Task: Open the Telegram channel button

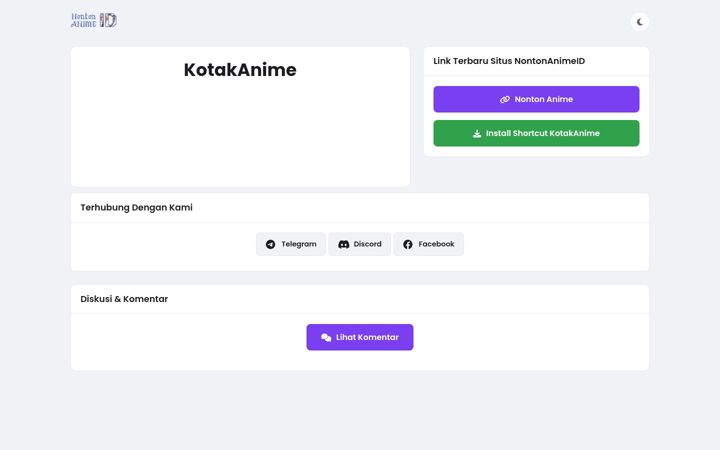Action: click(x=291, y=244)
